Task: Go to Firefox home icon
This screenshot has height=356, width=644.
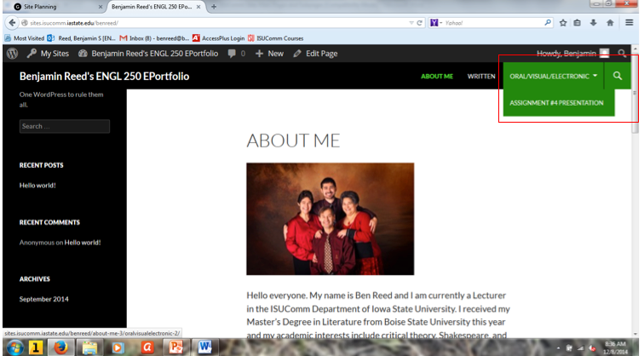Action: [610, 23]
